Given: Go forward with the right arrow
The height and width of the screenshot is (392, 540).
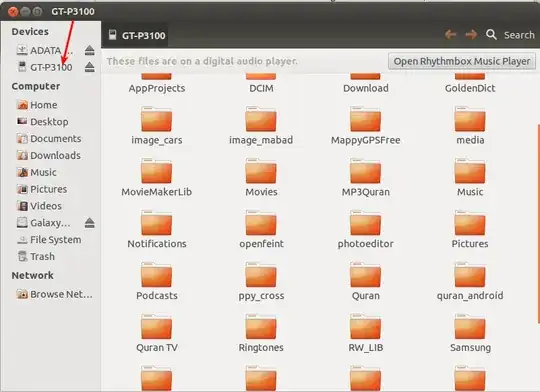Looking at the screenshot, I should coord(471,34).
